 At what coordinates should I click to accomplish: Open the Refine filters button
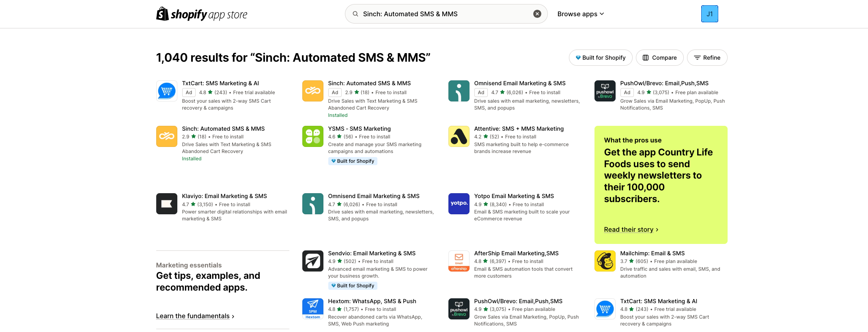coord(707,58)
